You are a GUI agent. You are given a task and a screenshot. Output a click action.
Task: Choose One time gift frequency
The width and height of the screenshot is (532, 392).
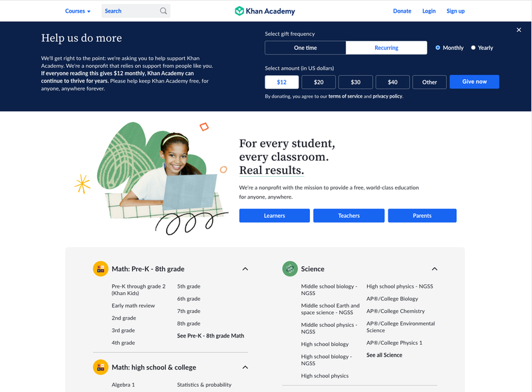click(x=305, y=48)
